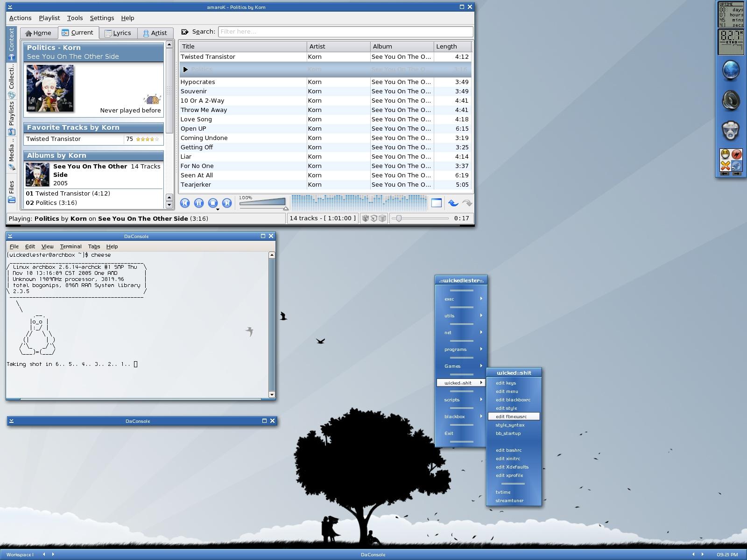Sort playlist by Title column header
Viewport: 747px width, 560px height.
tap(243, 47)
